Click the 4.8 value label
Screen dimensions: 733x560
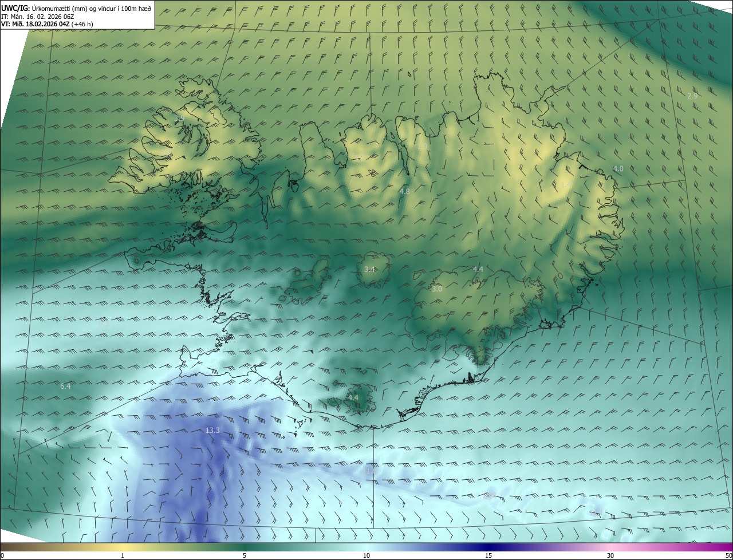404,191
